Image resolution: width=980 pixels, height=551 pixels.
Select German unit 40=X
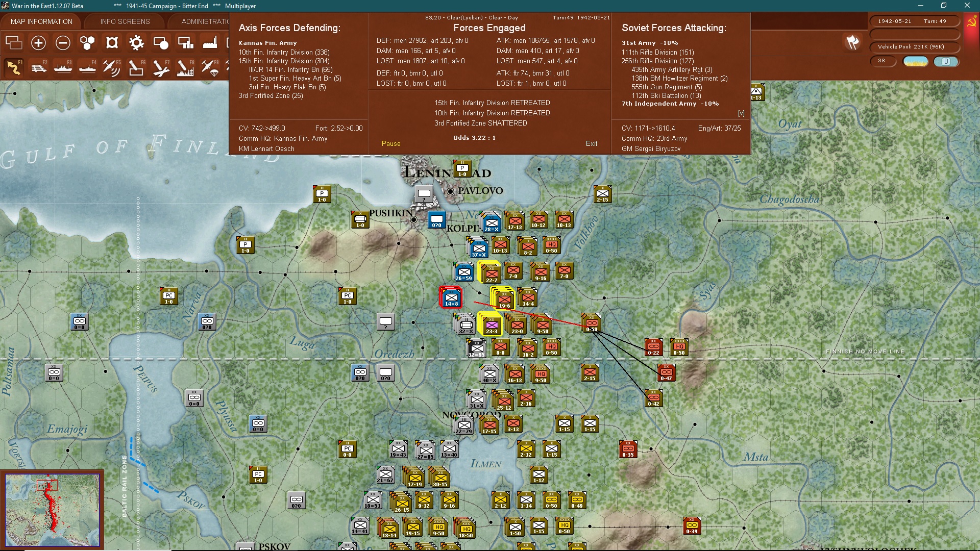pos(489,374)
